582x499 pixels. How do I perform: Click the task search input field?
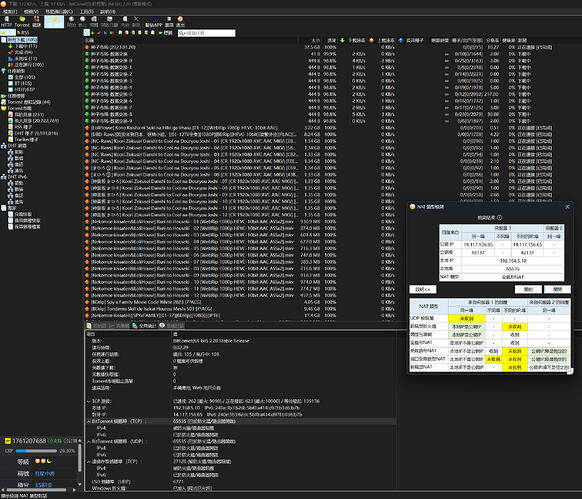point(206,33)
